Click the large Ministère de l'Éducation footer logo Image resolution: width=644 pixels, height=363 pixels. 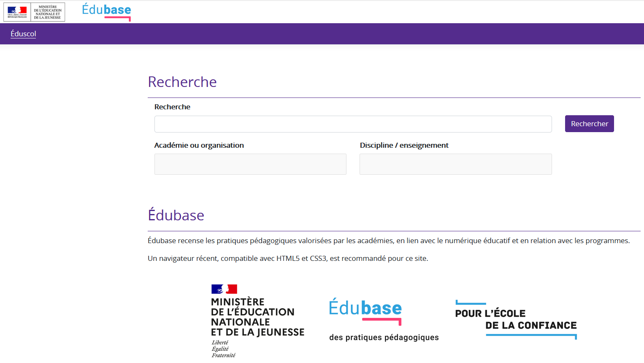click(257, 321)
